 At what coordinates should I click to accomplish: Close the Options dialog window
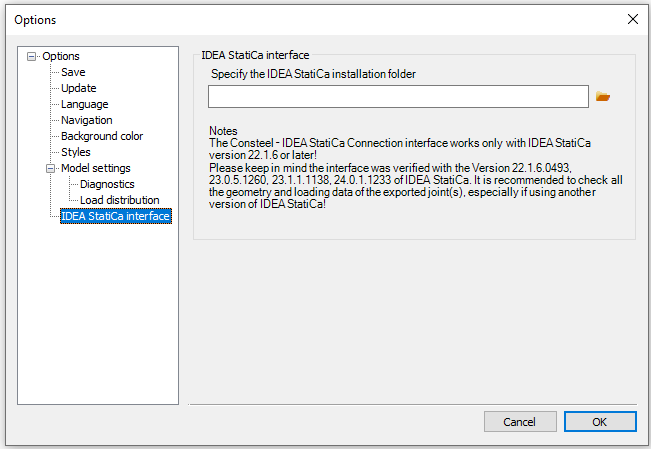(633, 19)
